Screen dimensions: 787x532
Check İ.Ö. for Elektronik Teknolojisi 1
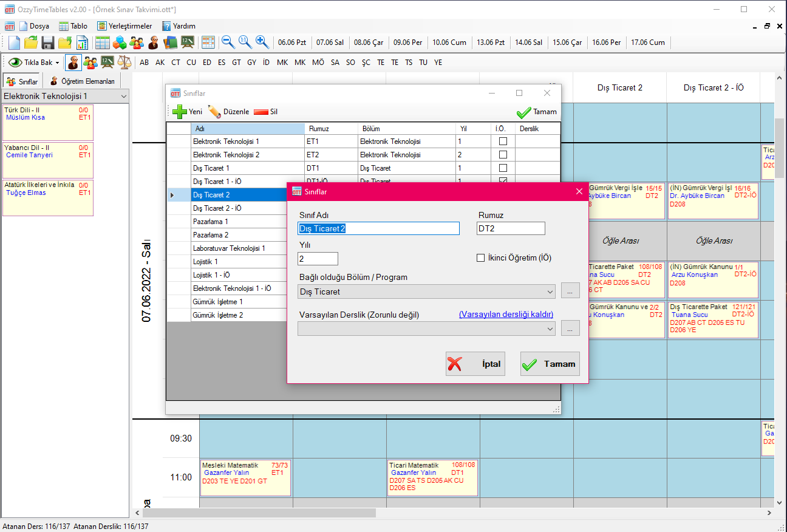pos(502,141)
